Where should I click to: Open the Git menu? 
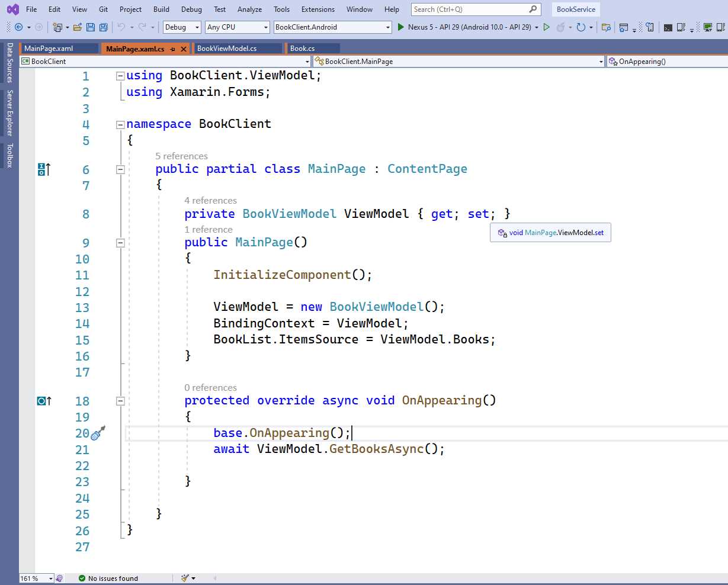(103, 9)
